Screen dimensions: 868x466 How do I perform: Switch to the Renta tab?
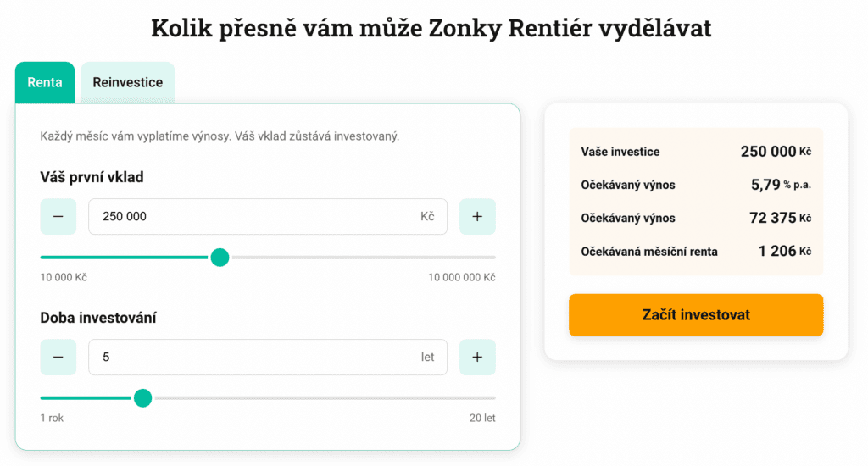pyautogui.click(x=45, y=82)
